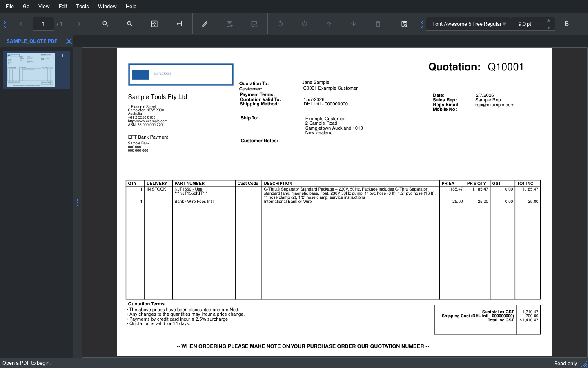Open the search in document tool
The width and height of the screenshot is (588, 368).
pyautogui.click(x=404, y=24)
